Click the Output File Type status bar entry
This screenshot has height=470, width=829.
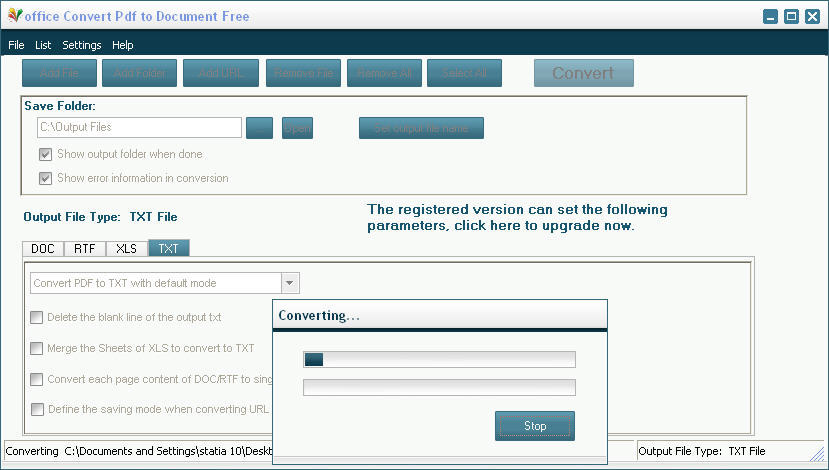(x=702, y=451)
